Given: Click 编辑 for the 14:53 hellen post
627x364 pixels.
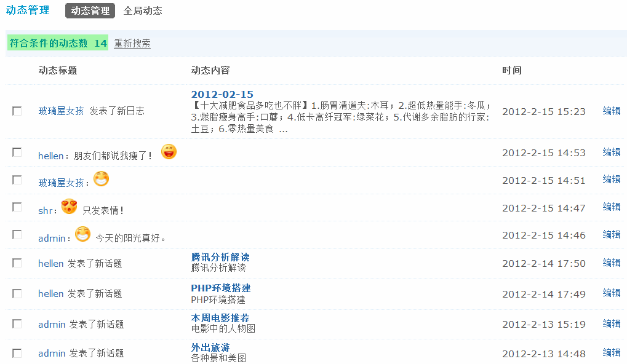Looking at the screenshot, I should click(612, 152).
